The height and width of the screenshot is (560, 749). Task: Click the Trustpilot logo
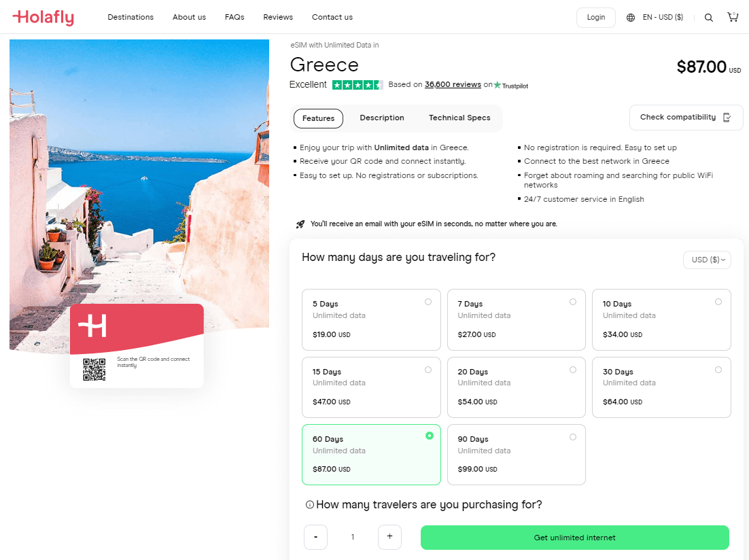(x=510, y=85)
